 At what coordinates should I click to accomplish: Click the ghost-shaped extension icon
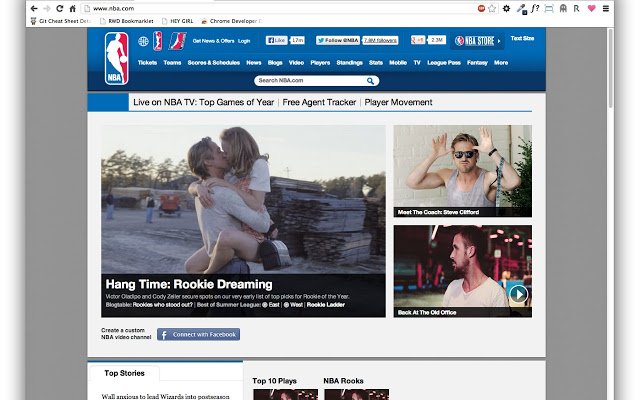point(563,8)
